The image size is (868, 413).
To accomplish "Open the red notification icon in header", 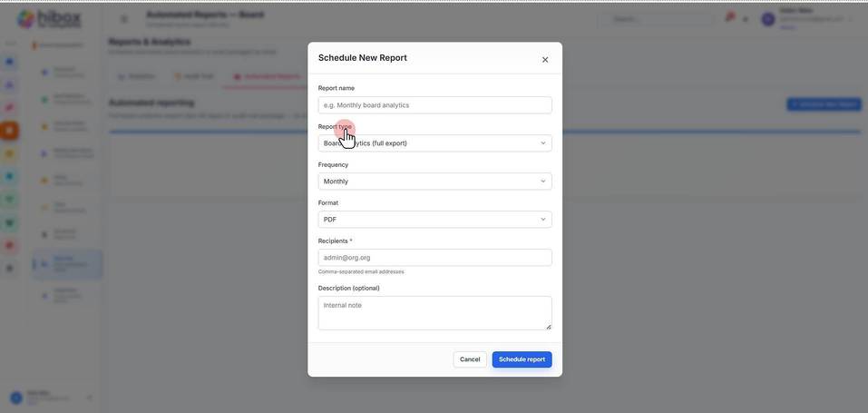I will coord(729,18).
